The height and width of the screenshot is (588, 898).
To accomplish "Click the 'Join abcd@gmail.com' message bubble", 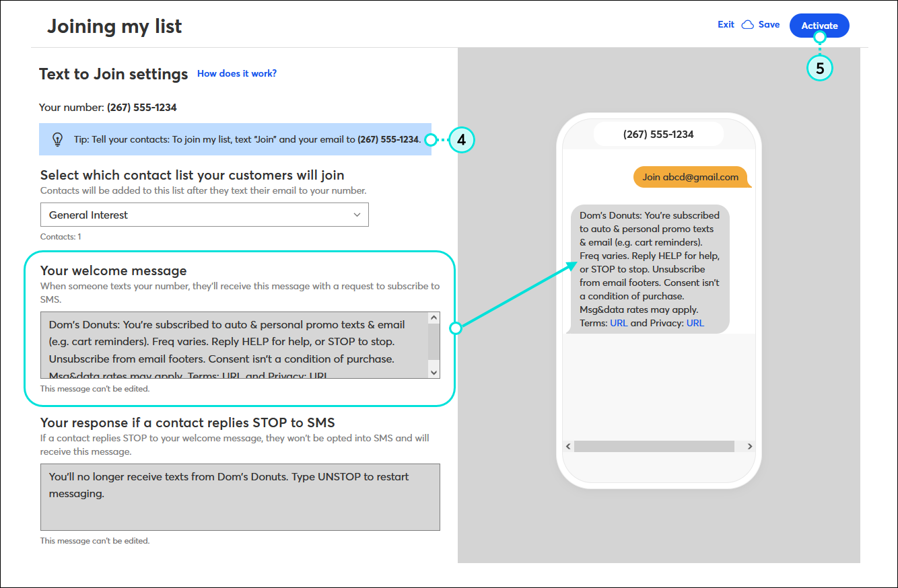I will pos(691,177).
